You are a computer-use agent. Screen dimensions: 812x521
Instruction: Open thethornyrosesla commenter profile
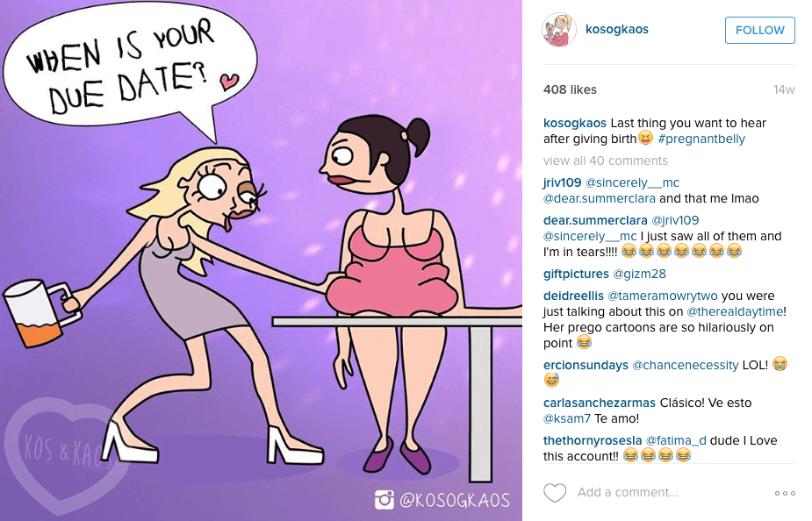tap(593, 440)
